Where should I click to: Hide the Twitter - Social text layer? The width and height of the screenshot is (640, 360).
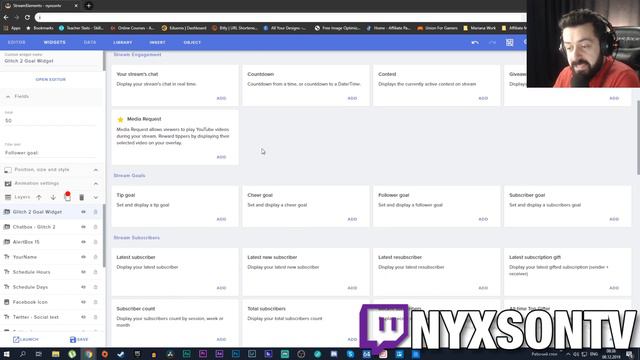pos(83,317)
